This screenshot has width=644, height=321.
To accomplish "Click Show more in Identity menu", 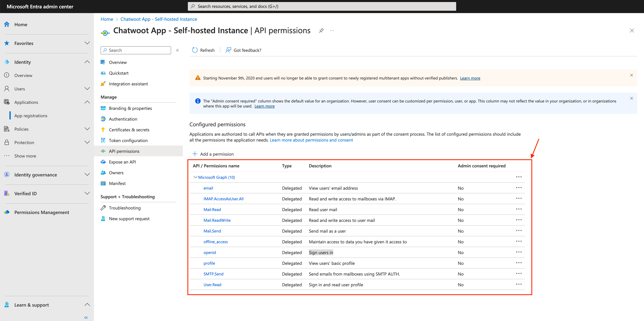I will pos(25,156).
